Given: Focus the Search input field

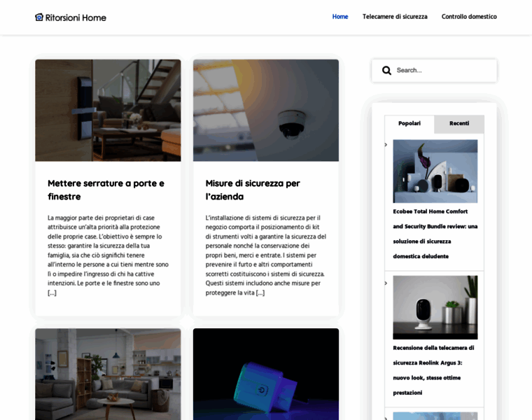Looking at the screenshot, I should [x=441, y=71].
